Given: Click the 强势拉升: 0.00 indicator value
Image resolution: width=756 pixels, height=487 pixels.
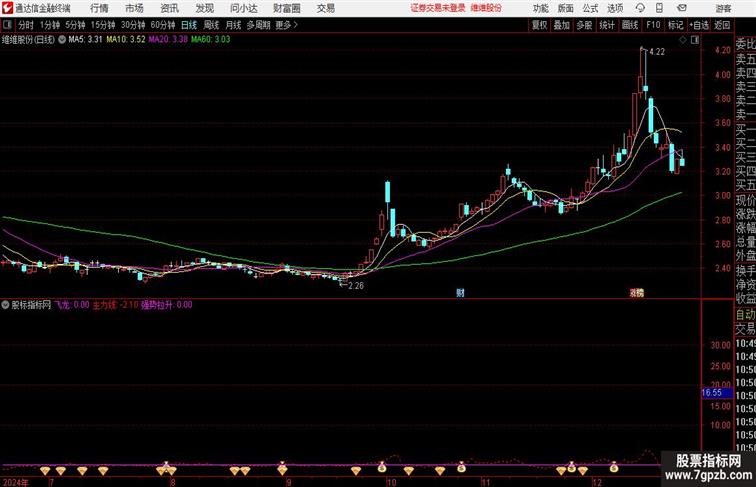Looking at the screenshot, I should coord(167,305).
